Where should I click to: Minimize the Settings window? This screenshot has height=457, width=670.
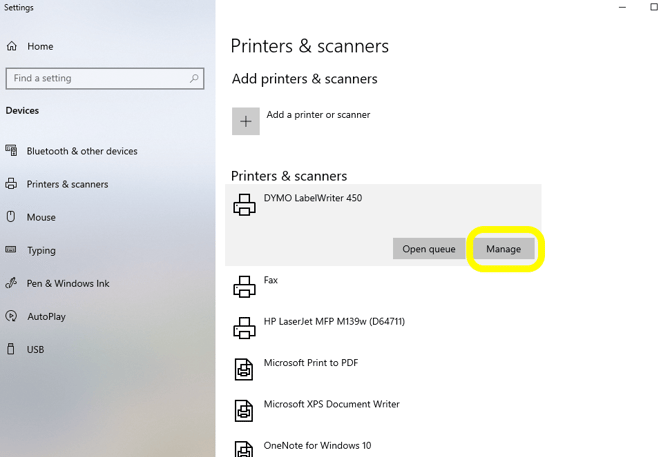pyautogui.click(x=622, y=7)
